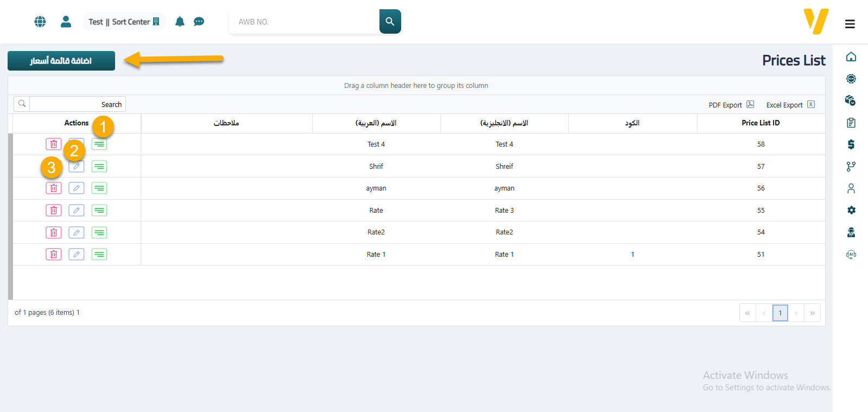
Task: Click the Price List ID cell '56'
Action: (x=761, y=188)
